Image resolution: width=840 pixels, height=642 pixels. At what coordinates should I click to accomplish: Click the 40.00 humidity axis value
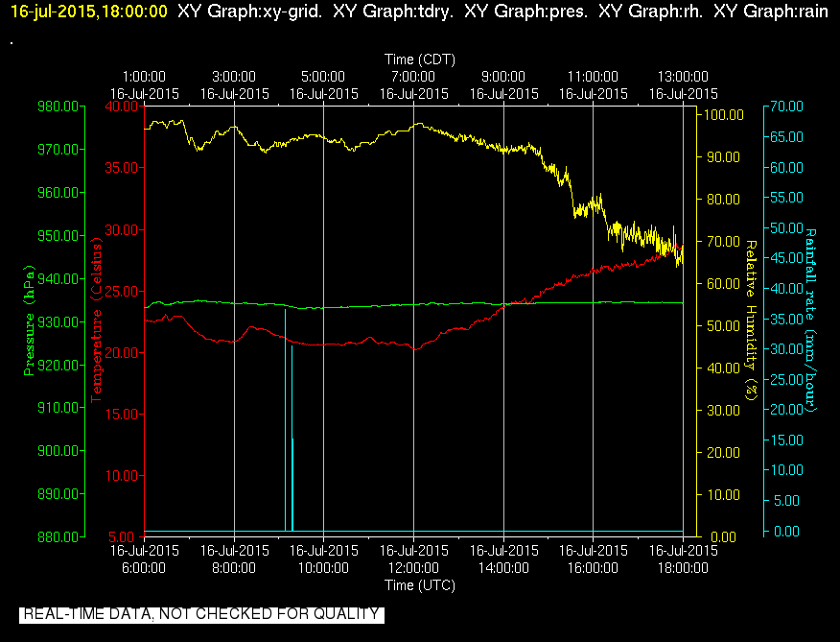click(x=723, y=368)
